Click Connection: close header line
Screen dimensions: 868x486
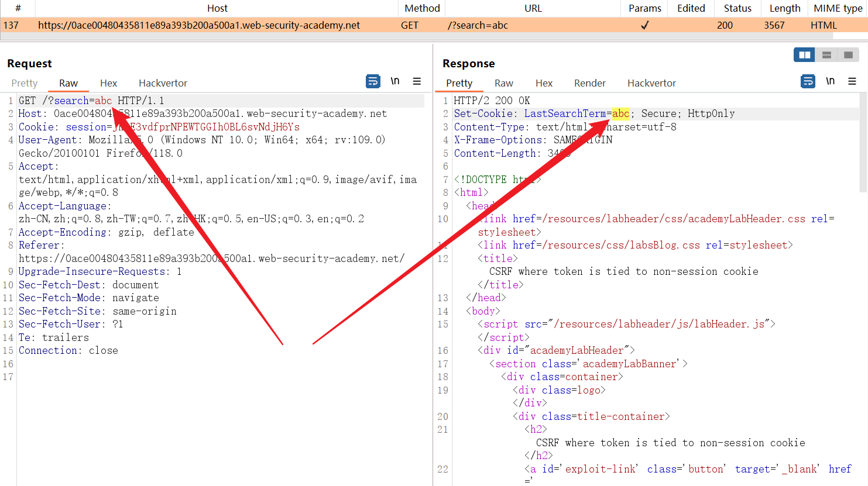[x=68, y=350]
